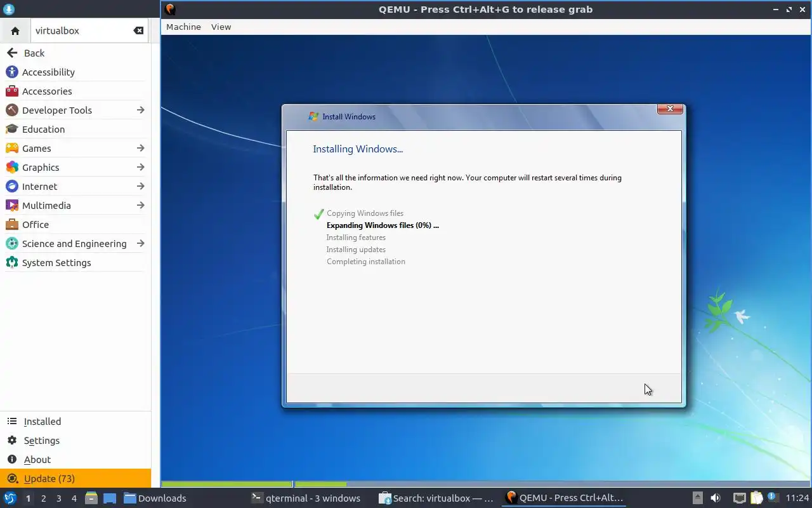Open the QEMU View menu

coord(221,27)
